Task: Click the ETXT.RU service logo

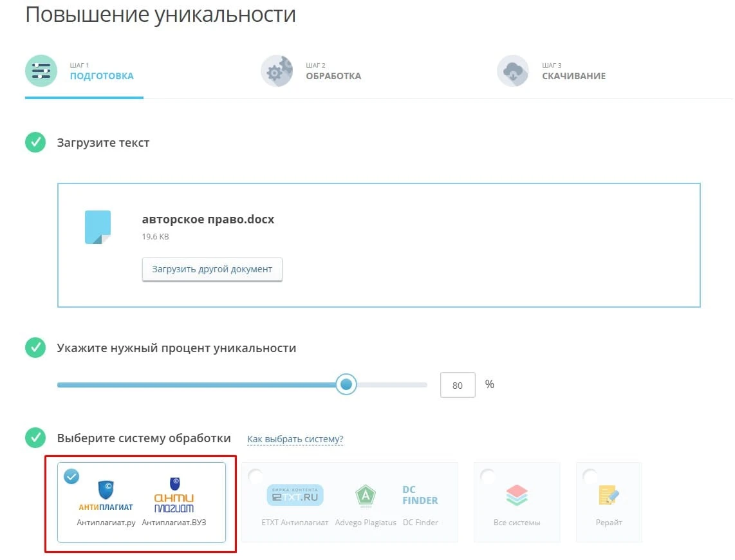Action: point(296,495)
